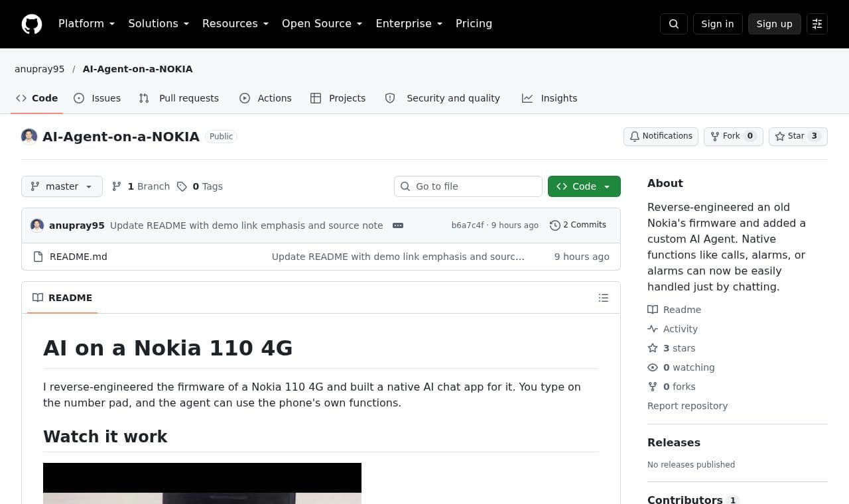849x504 pixels.
Task: Open the README.md file
Action: (78, 257)
